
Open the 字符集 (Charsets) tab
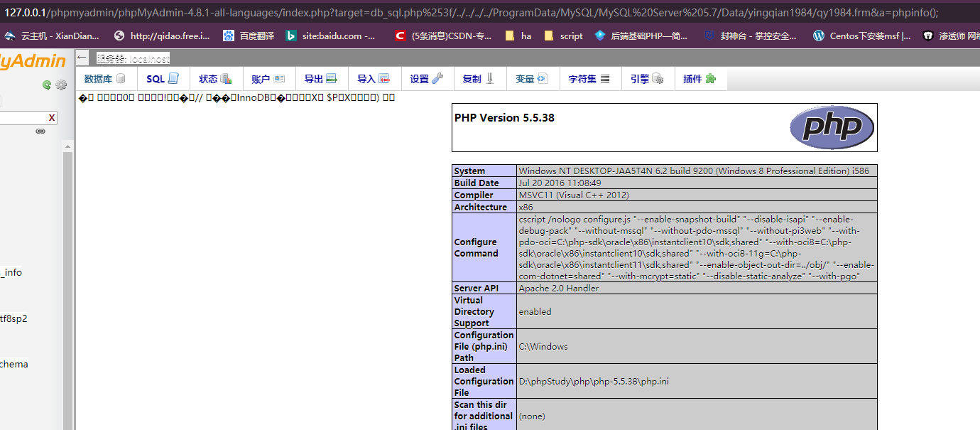click(589, 79)
